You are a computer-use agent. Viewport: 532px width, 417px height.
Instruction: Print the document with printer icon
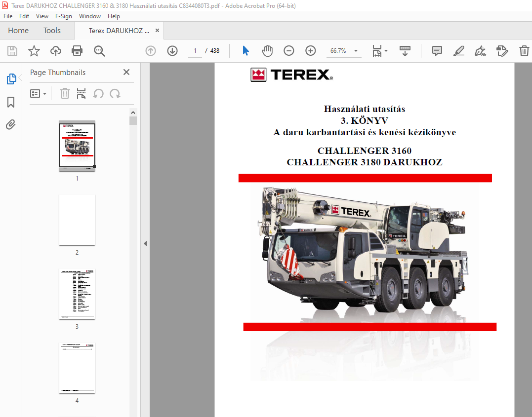tap(77, 51)
